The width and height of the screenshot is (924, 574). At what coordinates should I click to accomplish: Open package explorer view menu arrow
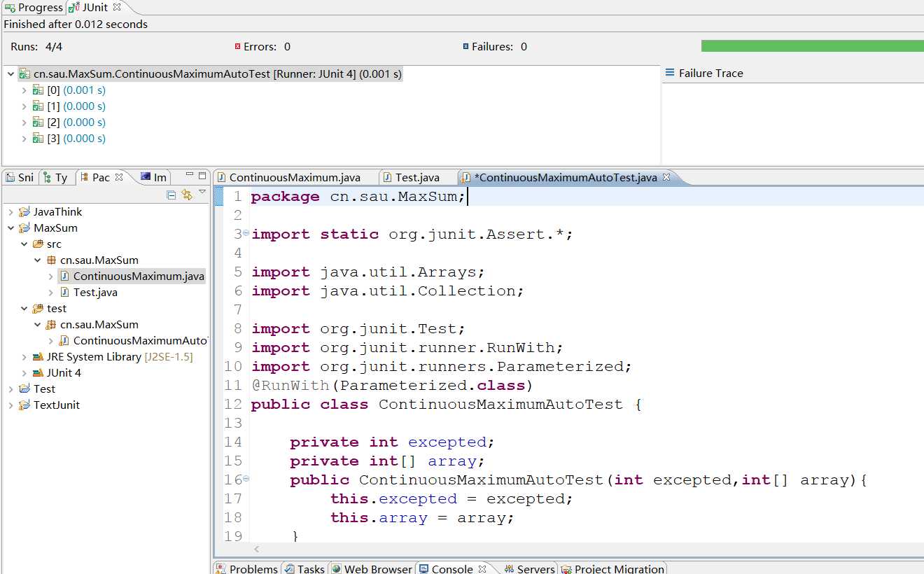tap(202, 192)
